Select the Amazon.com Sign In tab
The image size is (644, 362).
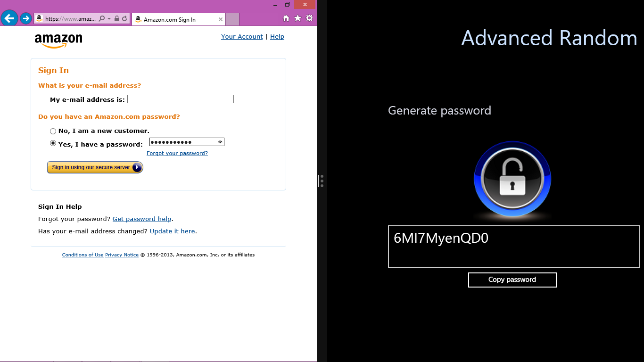[179, 19]
